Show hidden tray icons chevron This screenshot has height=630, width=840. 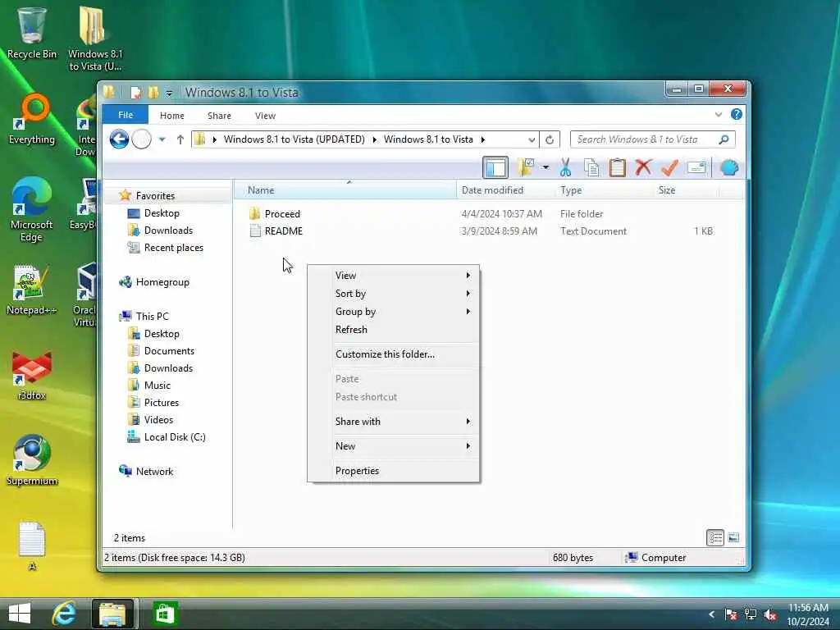[711, 614]
